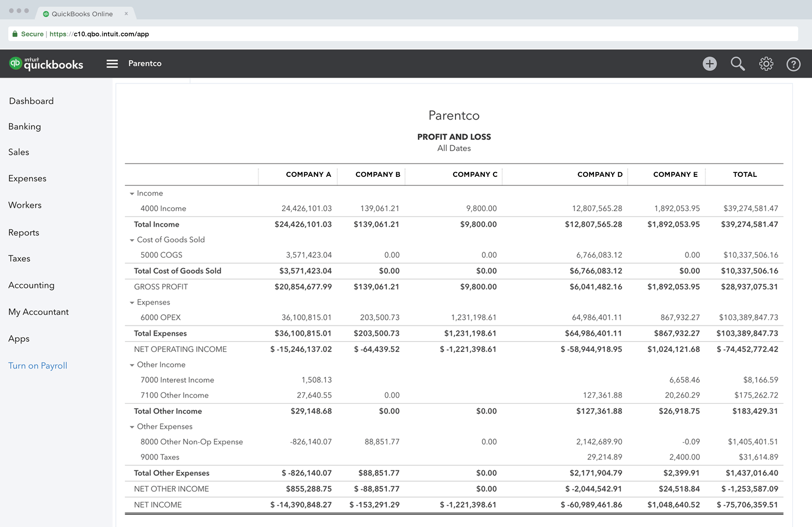
Task: Click Company D COGS value 6,766,083.12
Action: coord(599,255)
